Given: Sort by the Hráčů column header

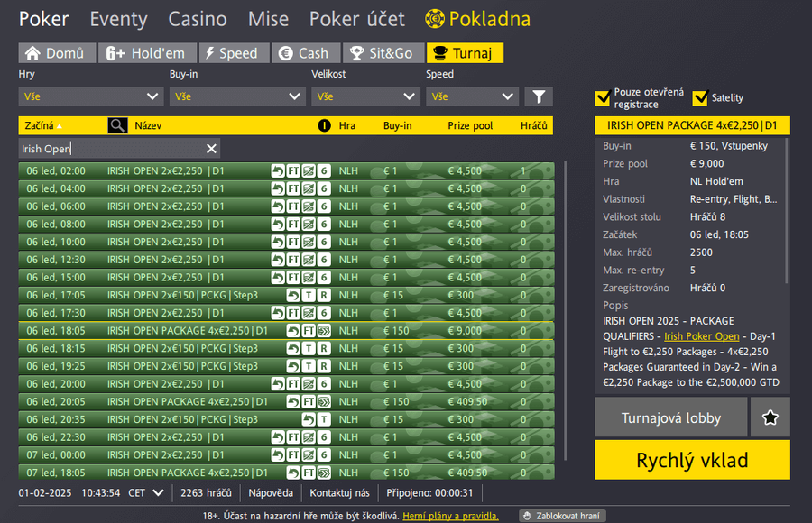Looking at the screenshot, I should [534, 125].
